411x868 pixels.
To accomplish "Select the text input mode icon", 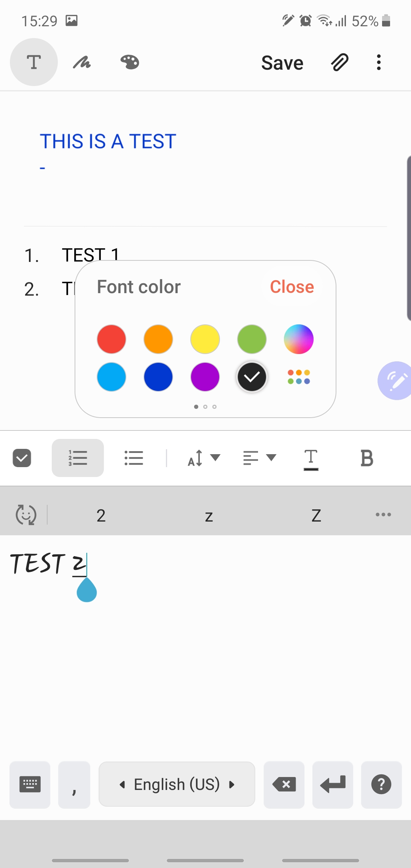I will [34, 62].
